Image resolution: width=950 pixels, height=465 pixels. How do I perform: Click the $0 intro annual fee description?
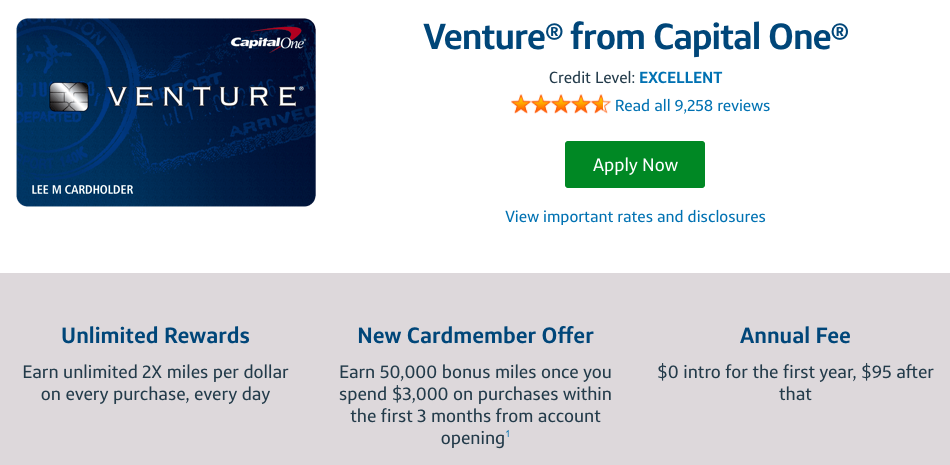795,383
